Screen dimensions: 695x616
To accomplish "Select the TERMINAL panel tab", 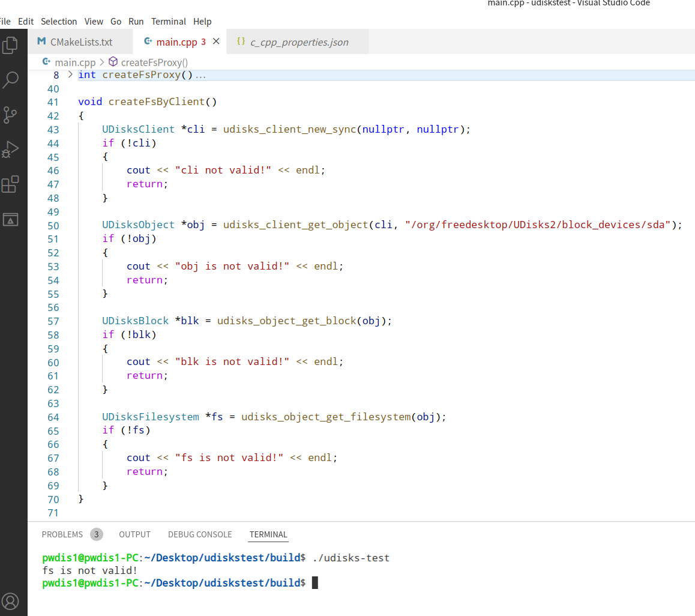I will (x=268, y=534).
